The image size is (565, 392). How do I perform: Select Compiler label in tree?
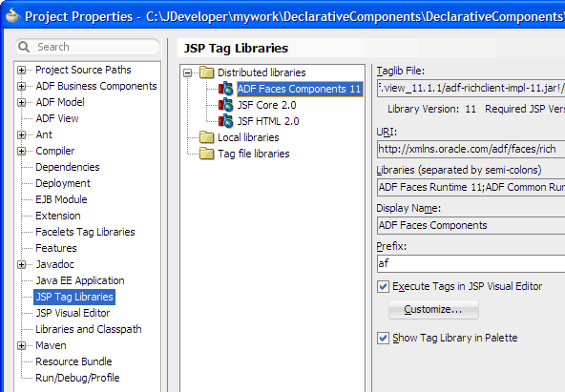pyautogui.click(x=54, y=151)
